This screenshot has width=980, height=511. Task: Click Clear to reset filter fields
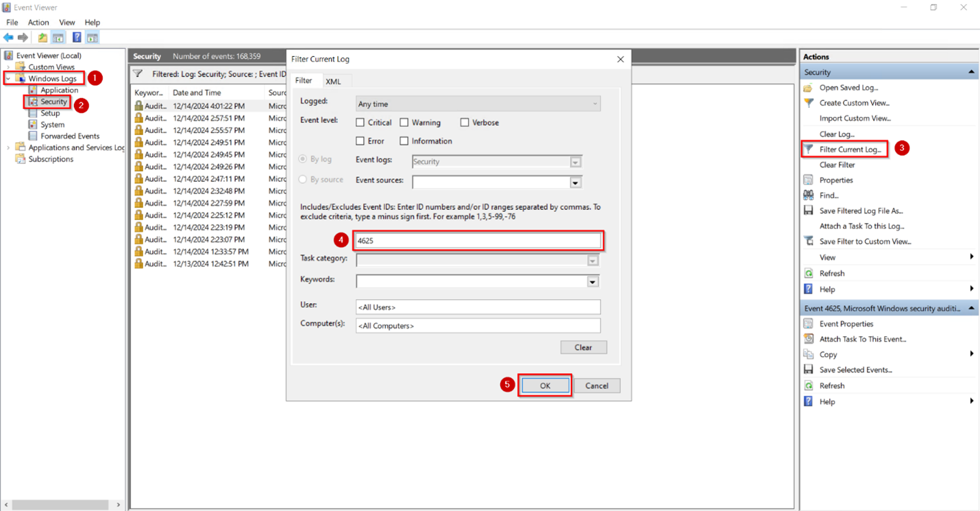[x=583, y=347]
